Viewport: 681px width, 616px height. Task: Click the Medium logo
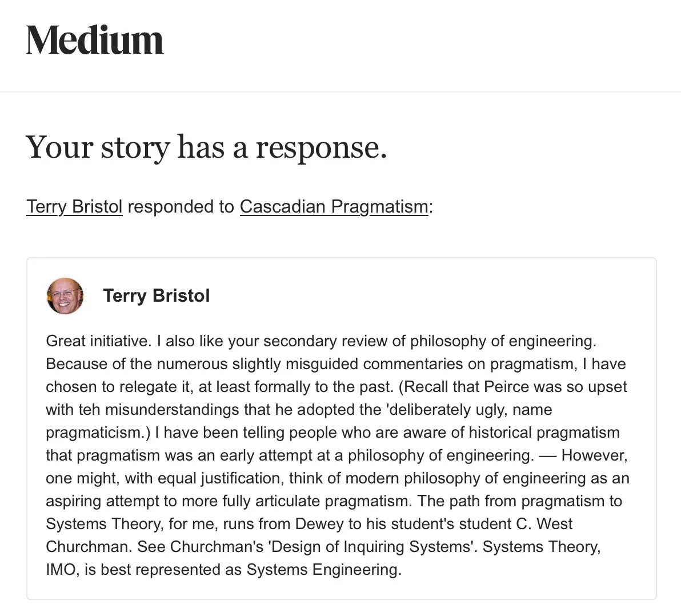click(95, 41)
